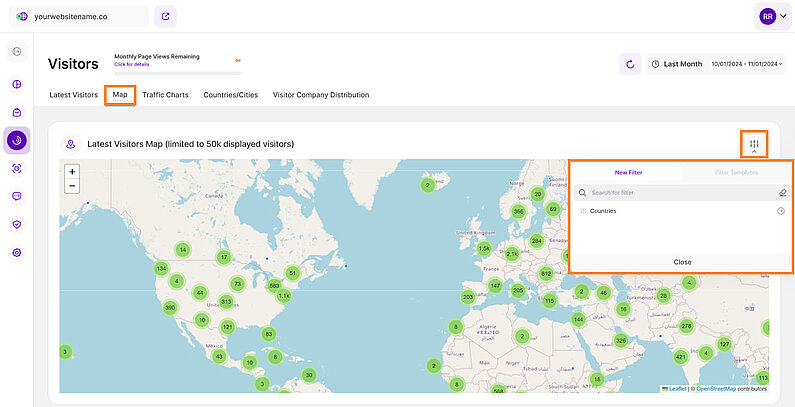Open website in new tab icon
Viewport: 795px width, 407px height.
[164, 16]
